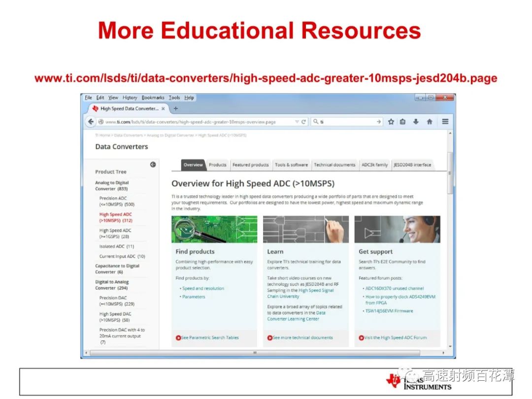The image size is (532, 399).
Task: Click the horizontal scrollbar at page bottom
Action: click(255, 353)
